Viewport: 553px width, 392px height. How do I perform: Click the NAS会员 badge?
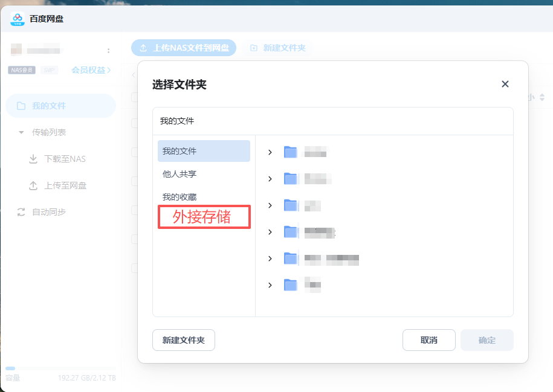point(22,70)
